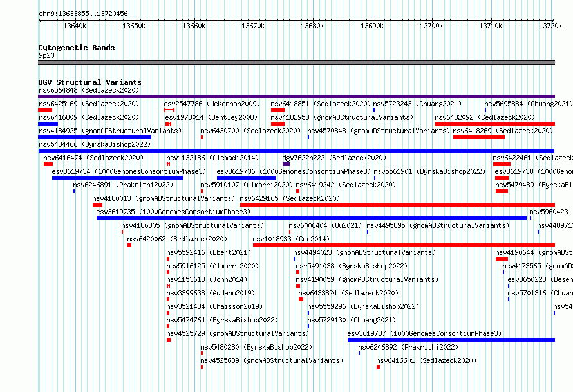Select nsv4525729 (gnomADStructuralVariants) label
The width and height of the screenshot is (573, 392).
tap(238, 333)
